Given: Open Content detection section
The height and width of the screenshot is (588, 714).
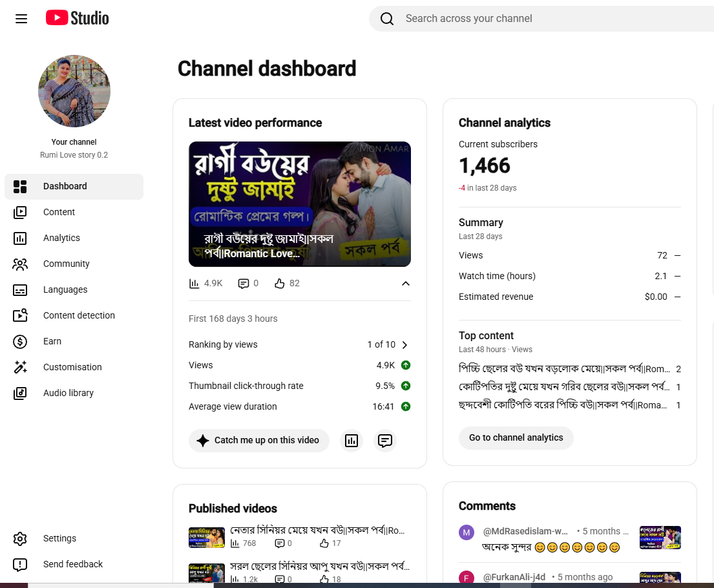Looking at the screenshot, I should coord(74,315).
